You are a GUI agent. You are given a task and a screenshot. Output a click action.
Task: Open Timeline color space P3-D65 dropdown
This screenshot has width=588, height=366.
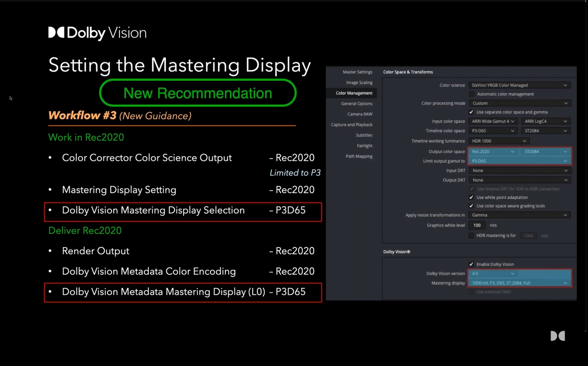tap(493, 131)
